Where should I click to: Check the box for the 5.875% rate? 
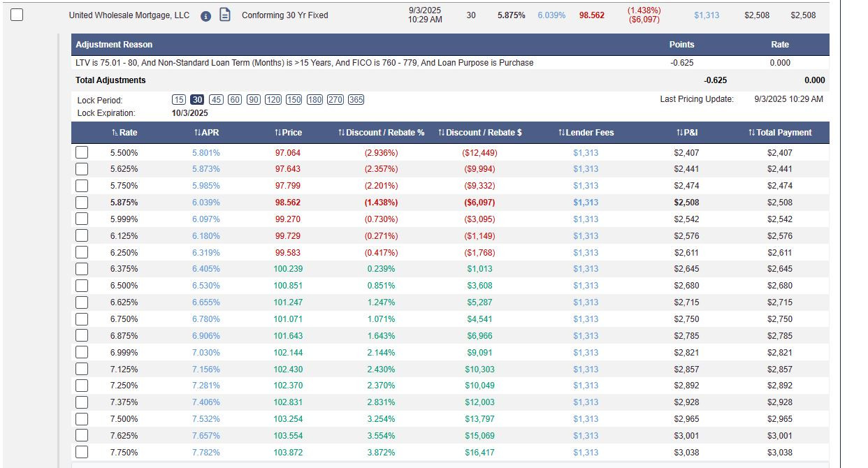[82, 203]
